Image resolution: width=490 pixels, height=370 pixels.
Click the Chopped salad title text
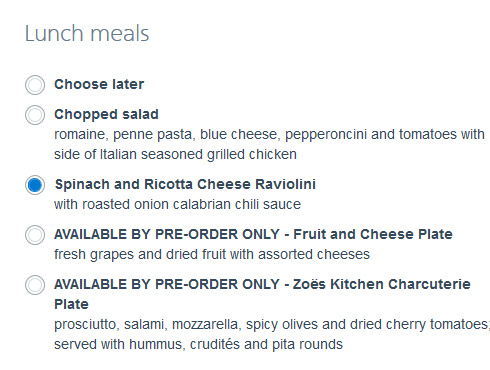[x=106, y=115]
